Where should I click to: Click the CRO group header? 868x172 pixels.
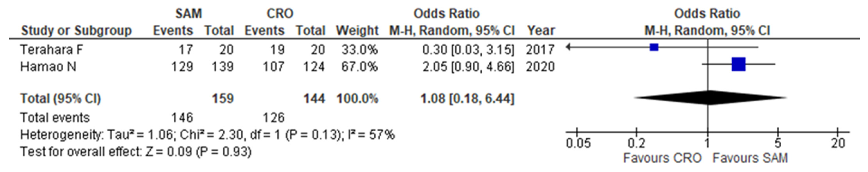click(280, 14)
